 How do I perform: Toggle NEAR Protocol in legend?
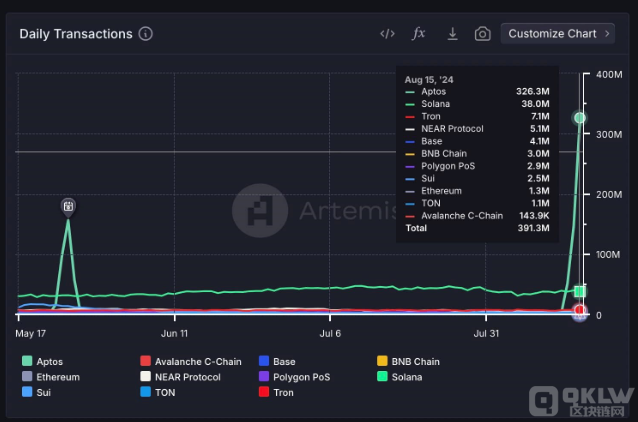pos(186,377)
